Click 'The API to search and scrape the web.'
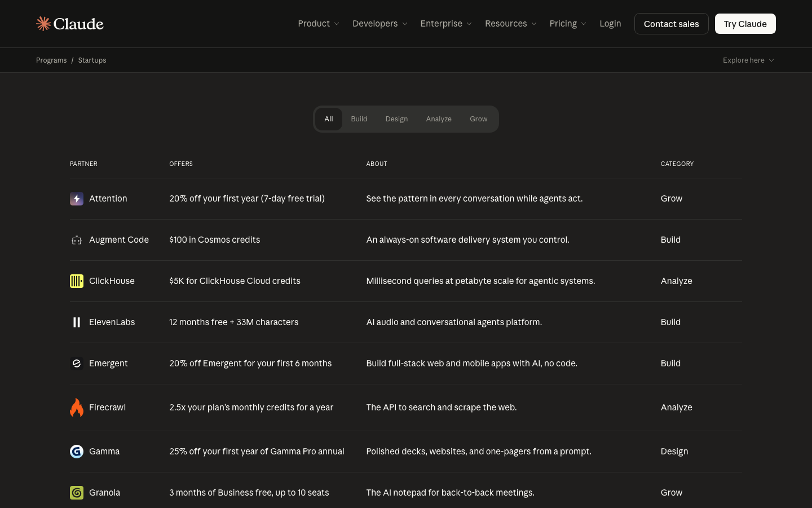812x508 pixels. 442,408
